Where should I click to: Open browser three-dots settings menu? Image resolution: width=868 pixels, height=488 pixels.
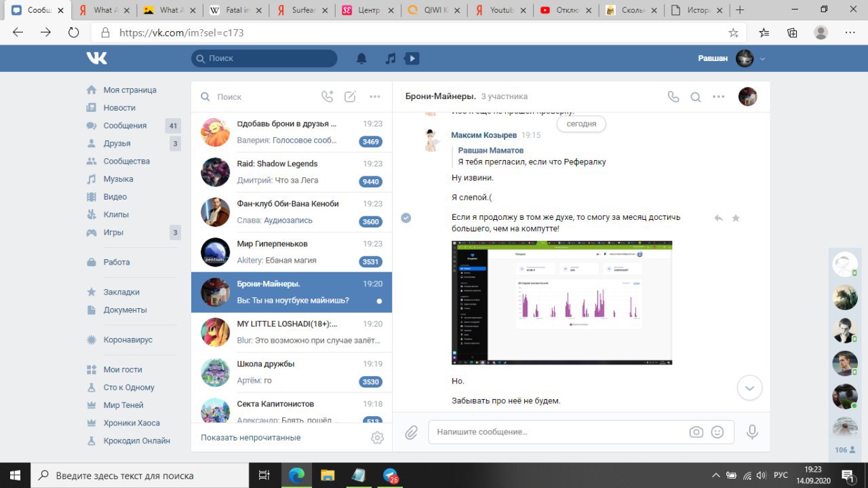click(x=850, y=33)
